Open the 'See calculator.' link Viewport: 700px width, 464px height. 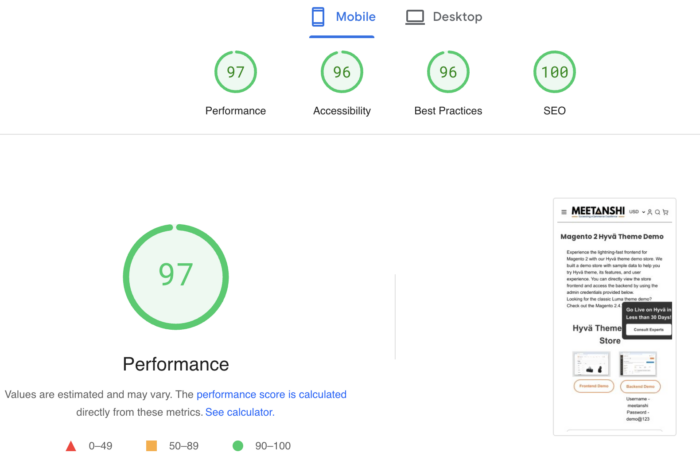(240, 412)
